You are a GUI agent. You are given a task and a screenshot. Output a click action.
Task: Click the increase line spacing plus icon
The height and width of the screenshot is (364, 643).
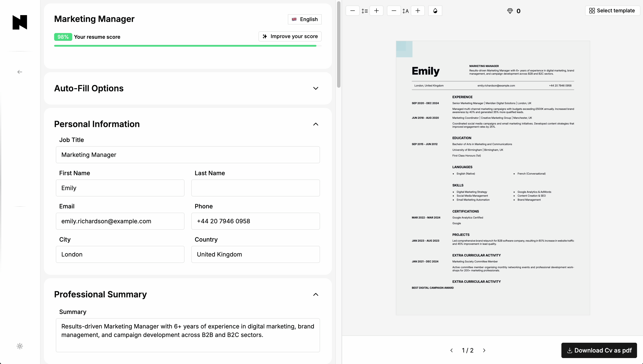(377, 11)
